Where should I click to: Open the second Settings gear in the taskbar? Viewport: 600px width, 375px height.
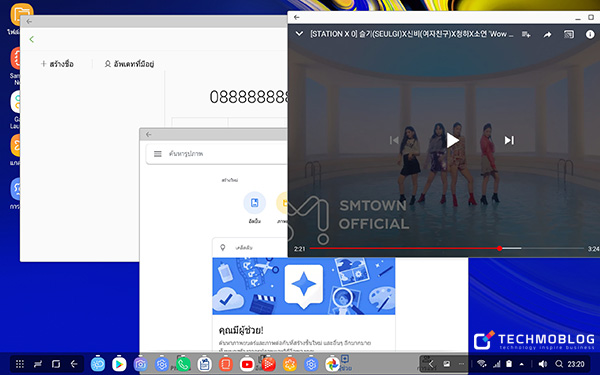311,364
